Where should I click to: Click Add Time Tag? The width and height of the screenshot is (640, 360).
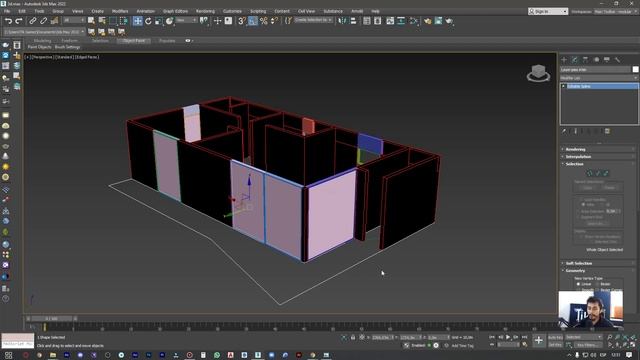pos(462,345)
